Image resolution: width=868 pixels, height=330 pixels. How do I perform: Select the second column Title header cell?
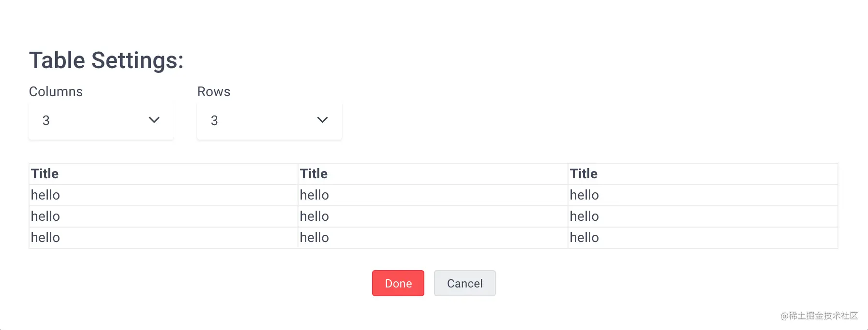point(314,174)
